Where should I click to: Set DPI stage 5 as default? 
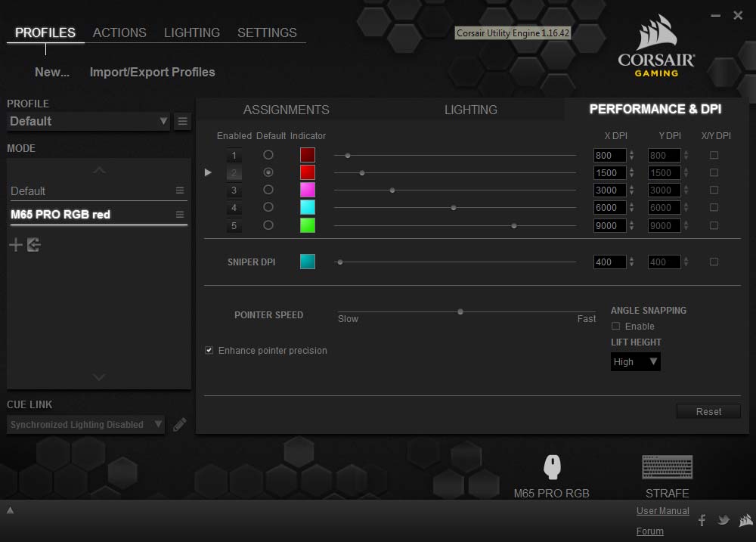click(x=268, y=225)
